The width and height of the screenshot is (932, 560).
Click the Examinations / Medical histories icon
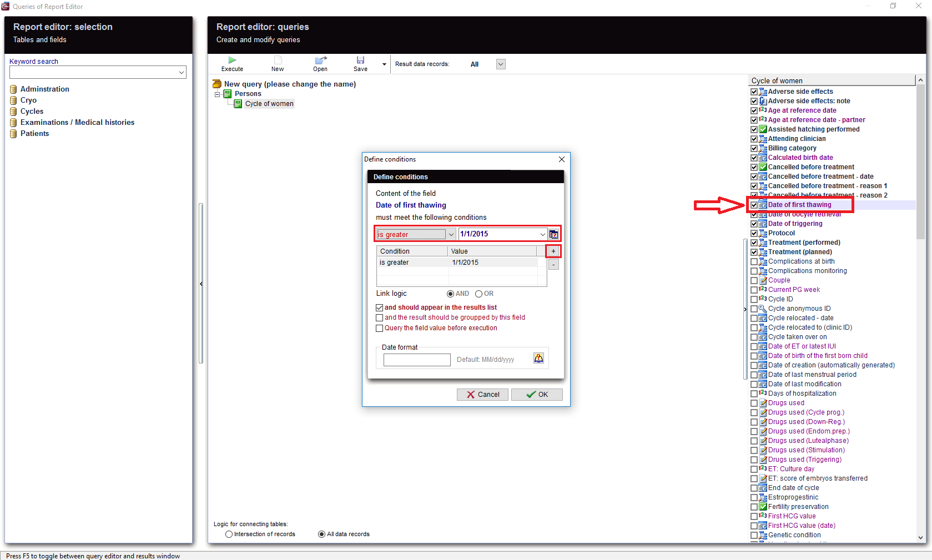click(x=13, y=123)
